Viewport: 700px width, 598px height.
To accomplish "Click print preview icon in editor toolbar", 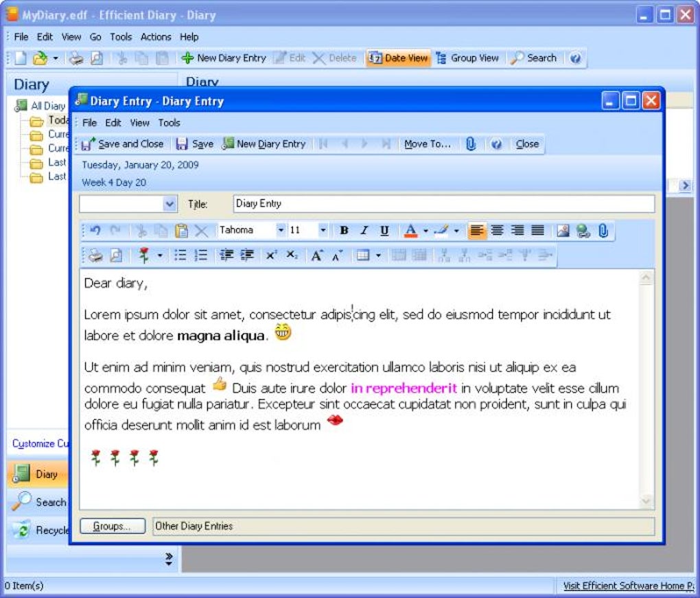I will 116,255.
